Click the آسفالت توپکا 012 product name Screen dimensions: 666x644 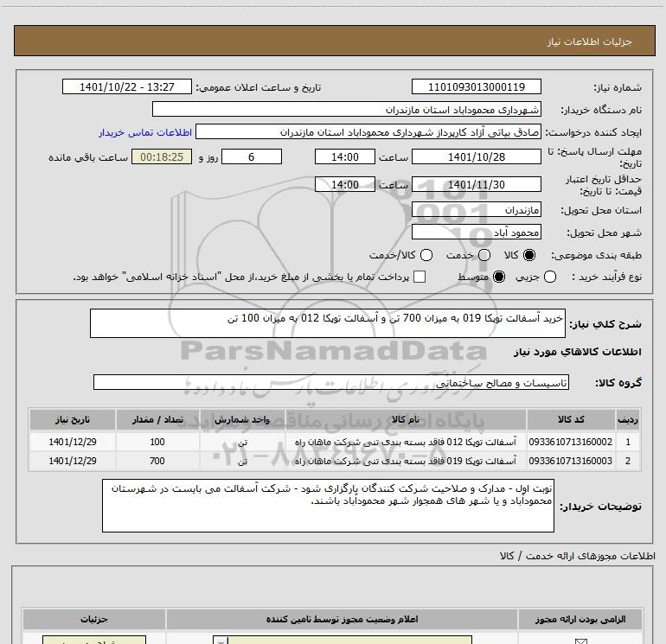(x=406, y=442)
